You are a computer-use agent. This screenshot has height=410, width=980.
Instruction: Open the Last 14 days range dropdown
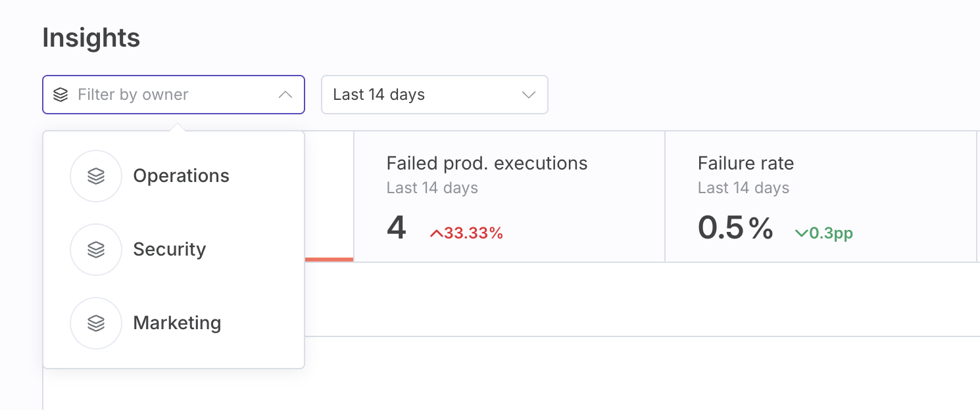coord(434,95)
